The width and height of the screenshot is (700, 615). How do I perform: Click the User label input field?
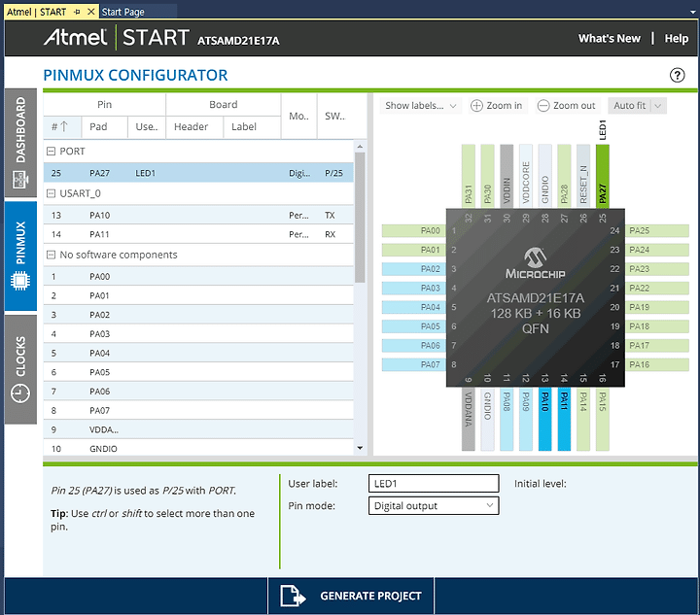(x=434, y=484)
